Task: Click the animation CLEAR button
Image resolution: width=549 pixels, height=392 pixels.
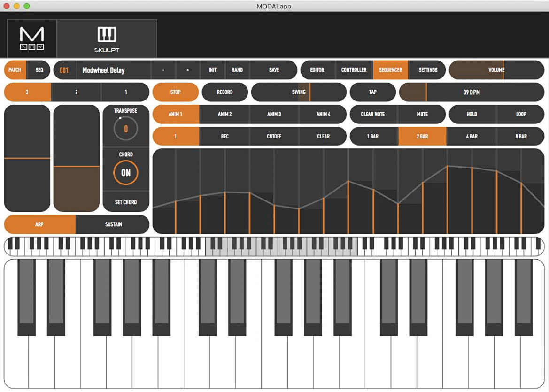Action: (323, 136)
